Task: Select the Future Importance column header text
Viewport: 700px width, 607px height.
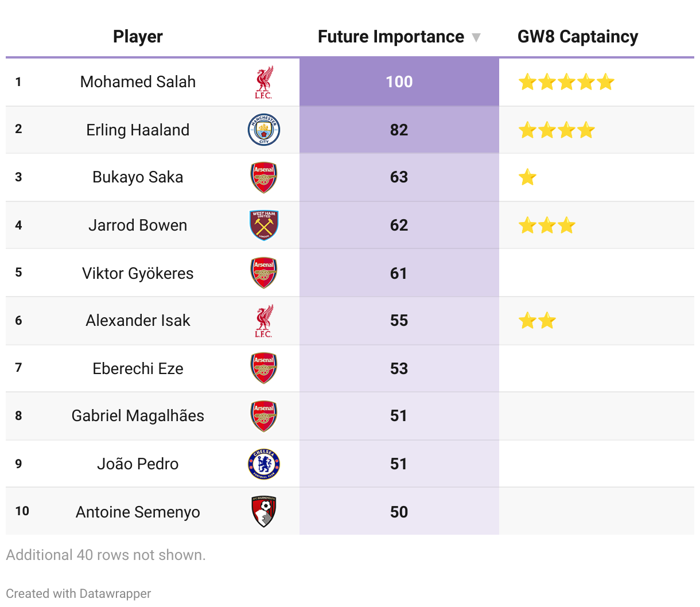Action: [391, 37]
